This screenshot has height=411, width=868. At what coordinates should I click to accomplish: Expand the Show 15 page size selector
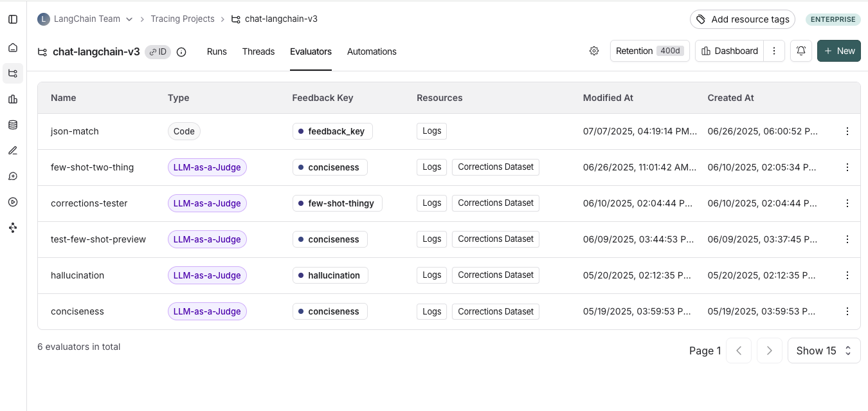click(824, 351)
